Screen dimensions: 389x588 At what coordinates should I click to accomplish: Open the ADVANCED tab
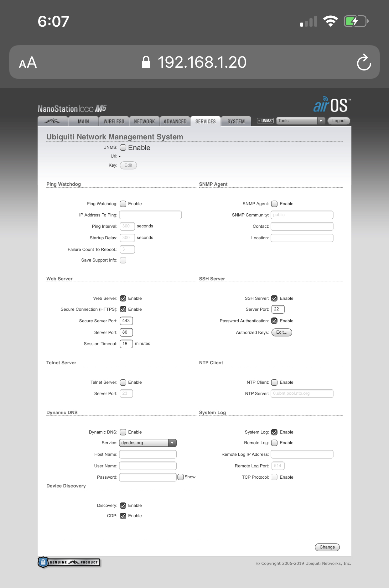tap(175, 121)
